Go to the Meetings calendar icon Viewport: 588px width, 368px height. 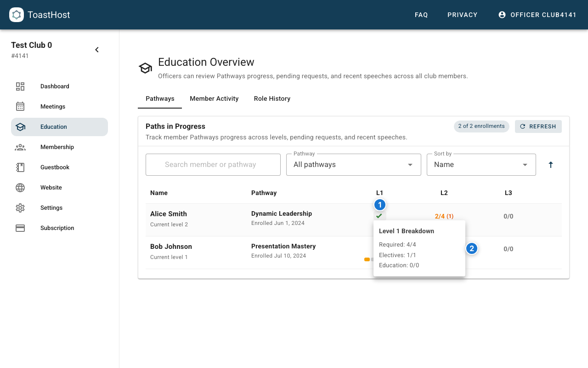[20, 107]
